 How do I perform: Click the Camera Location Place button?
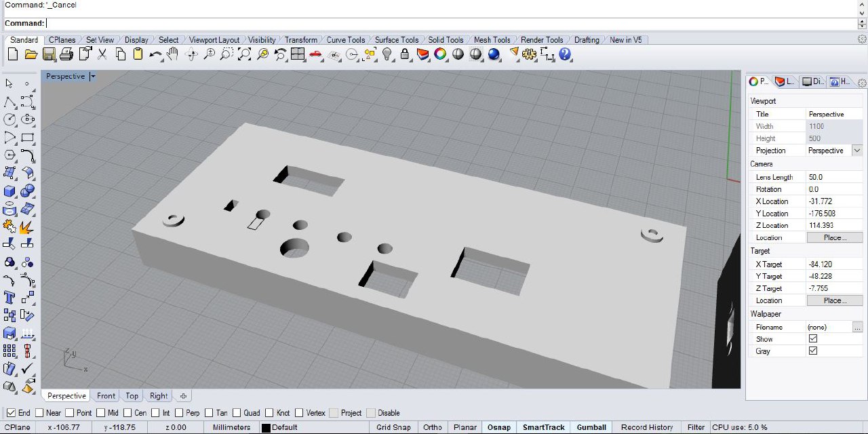click(x=834, y=237)
